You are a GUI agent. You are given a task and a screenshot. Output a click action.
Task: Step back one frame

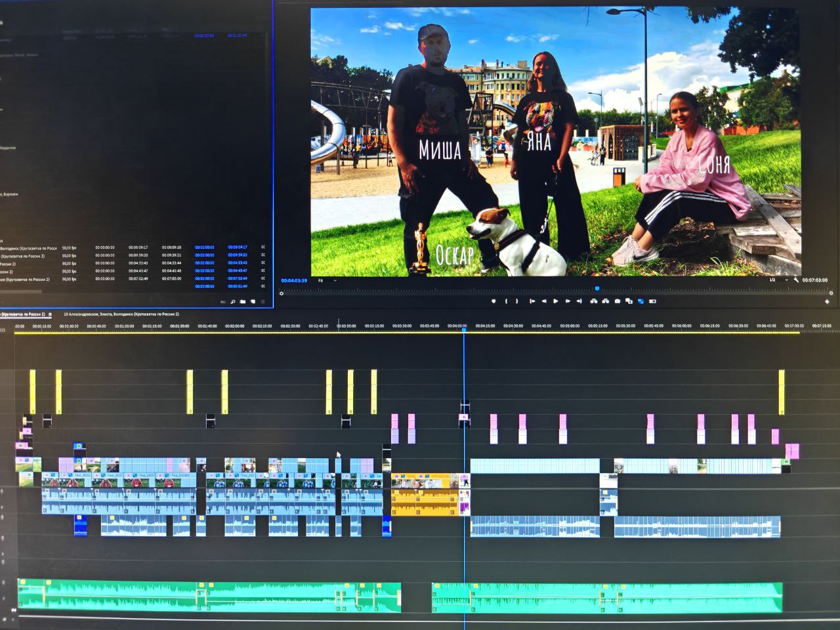(x=543, y=301)
